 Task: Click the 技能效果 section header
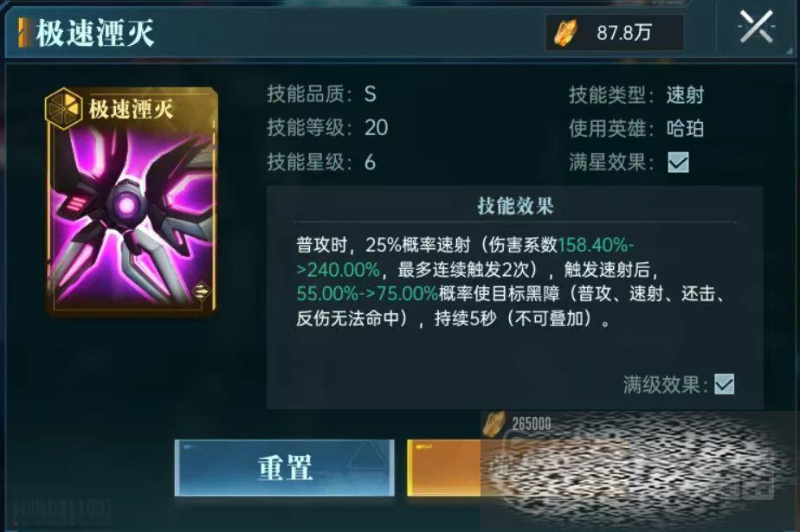click(515, 206)
